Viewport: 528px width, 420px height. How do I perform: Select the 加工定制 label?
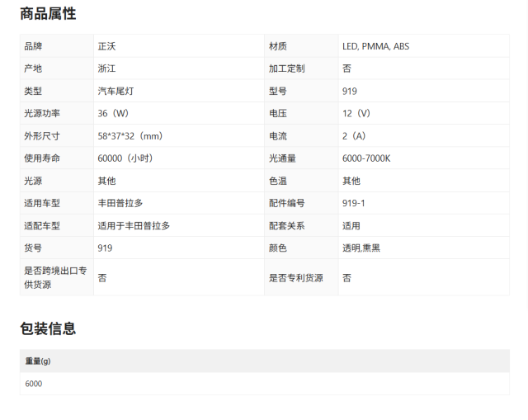(286, 68)
